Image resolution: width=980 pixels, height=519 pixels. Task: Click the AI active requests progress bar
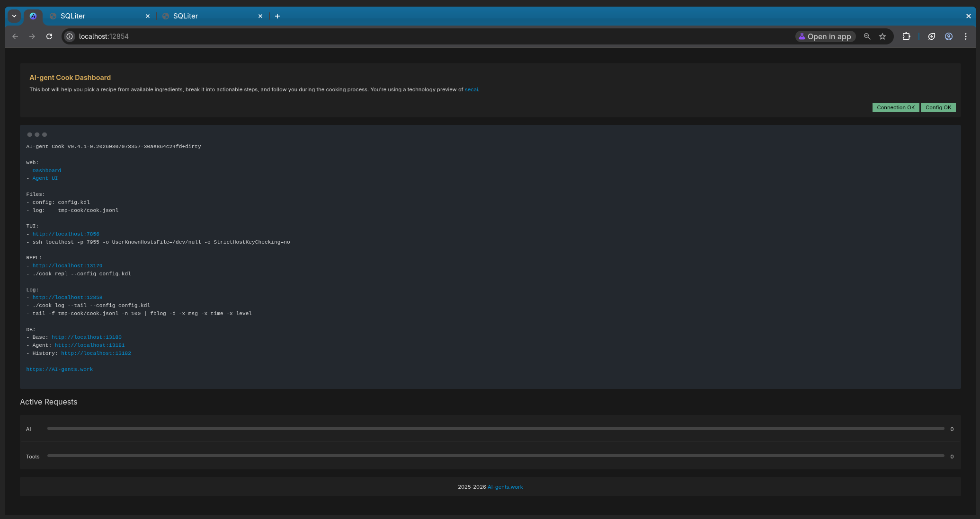tap(495, 429)
